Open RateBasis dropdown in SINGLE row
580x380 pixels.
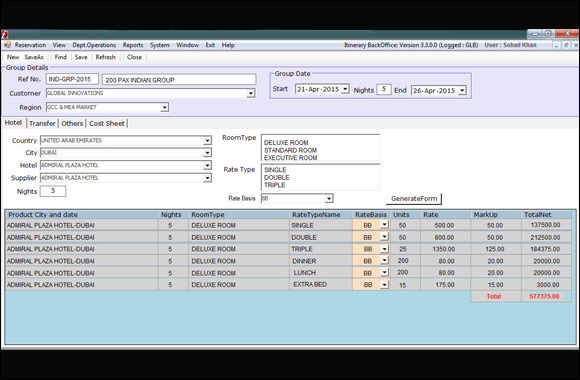click(384, 225)
